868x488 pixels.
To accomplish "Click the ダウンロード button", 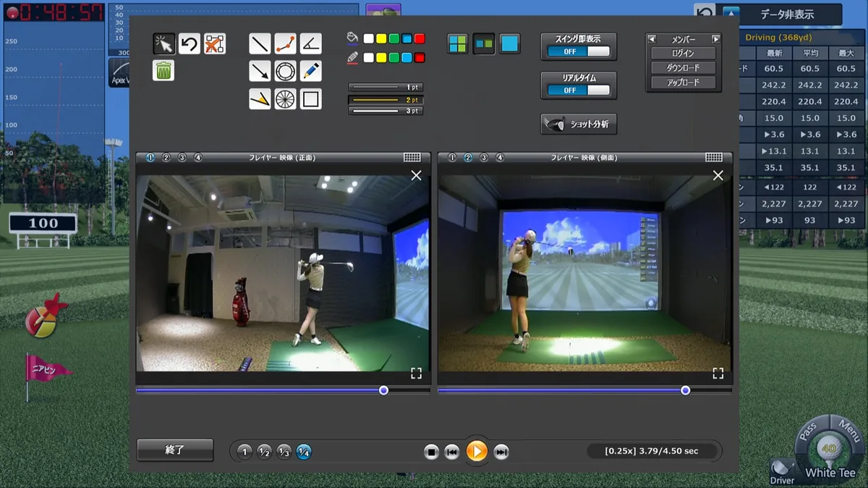I will pos(684,68).
